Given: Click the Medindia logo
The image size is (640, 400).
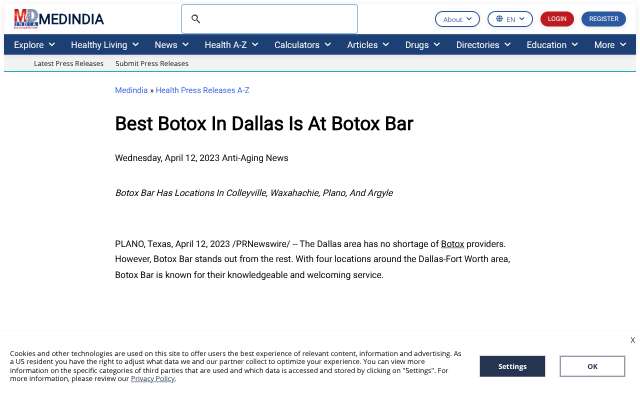Looking at the screenshot, I should click(59, 19).
